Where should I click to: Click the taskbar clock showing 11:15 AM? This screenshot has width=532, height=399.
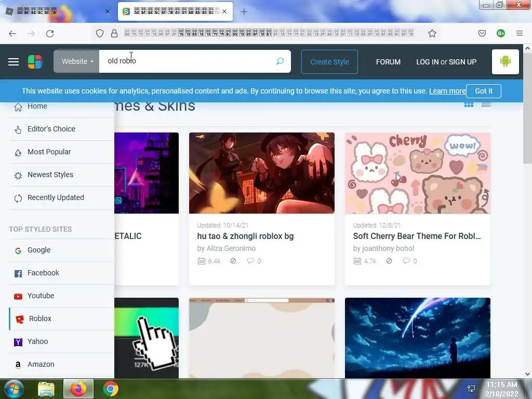coord(502,389)
